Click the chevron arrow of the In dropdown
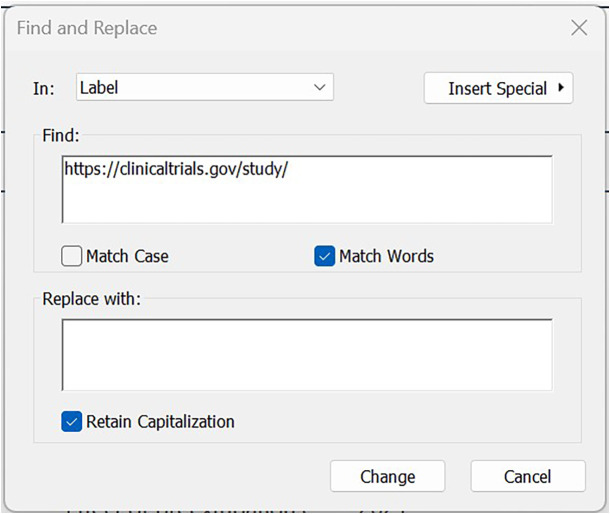610x514 pixels. [x=319, y=87]
